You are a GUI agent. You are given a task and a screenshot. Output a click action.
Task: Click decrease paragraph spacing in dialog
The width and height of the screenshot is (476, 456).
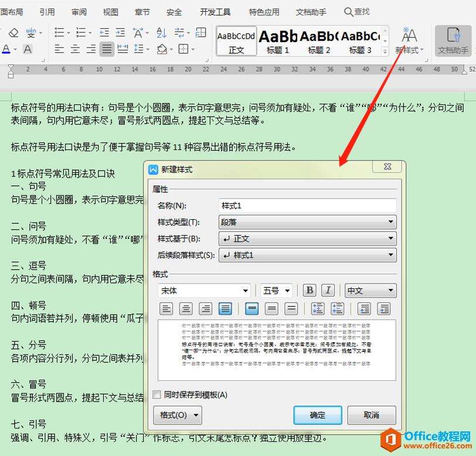click(338, 308)
